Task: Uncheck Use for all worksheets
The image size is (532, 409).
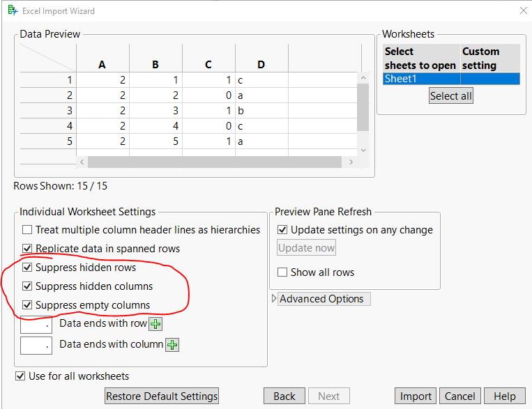Action: (20, 376)
